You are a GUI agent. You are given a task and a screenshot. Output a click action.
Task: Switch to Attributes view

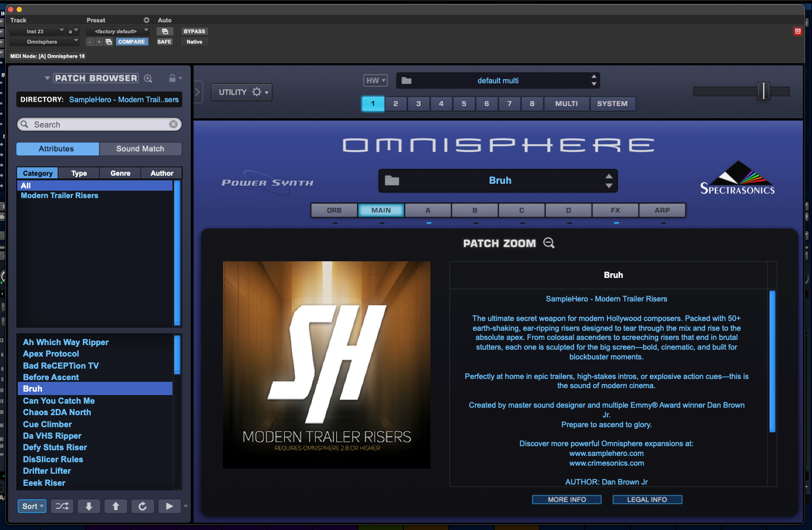coord(57,149)
